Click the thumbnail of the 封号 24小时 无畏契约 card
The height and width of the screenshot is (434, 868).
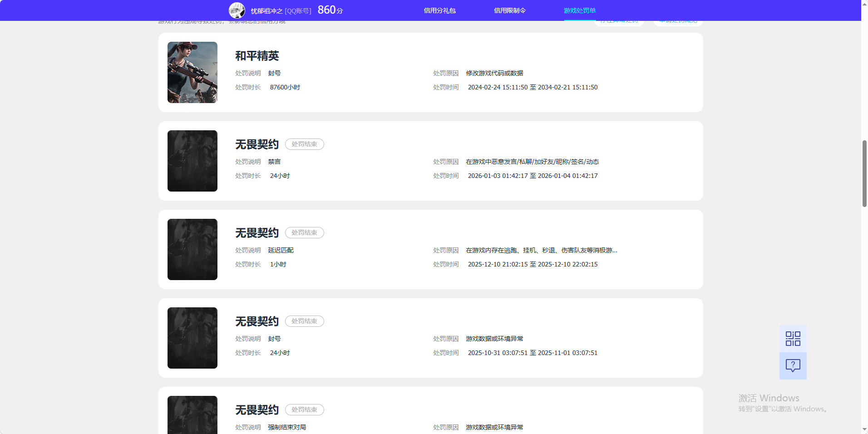[192, 338]
